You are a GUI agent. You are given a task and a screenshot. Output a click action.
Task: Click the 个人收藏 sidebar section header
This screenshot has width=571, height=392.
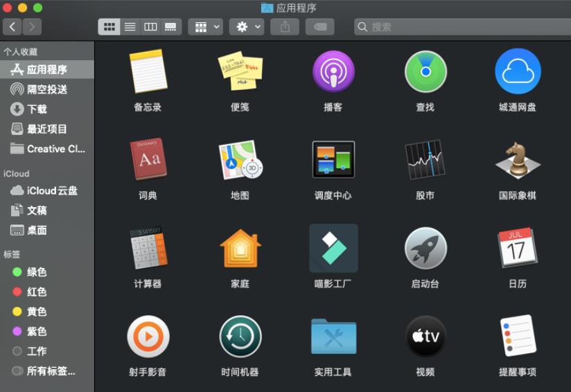click(20, 52)
